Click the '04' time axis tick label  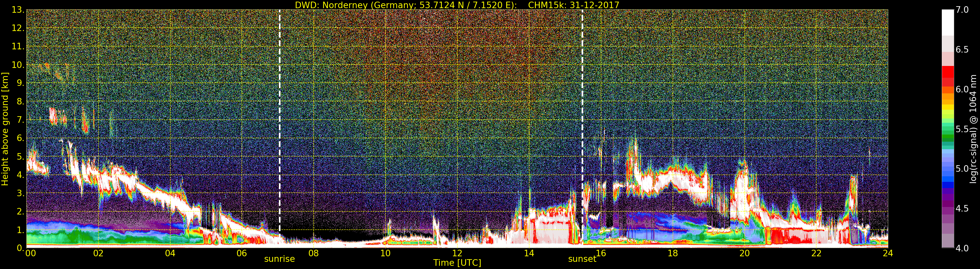170,253
